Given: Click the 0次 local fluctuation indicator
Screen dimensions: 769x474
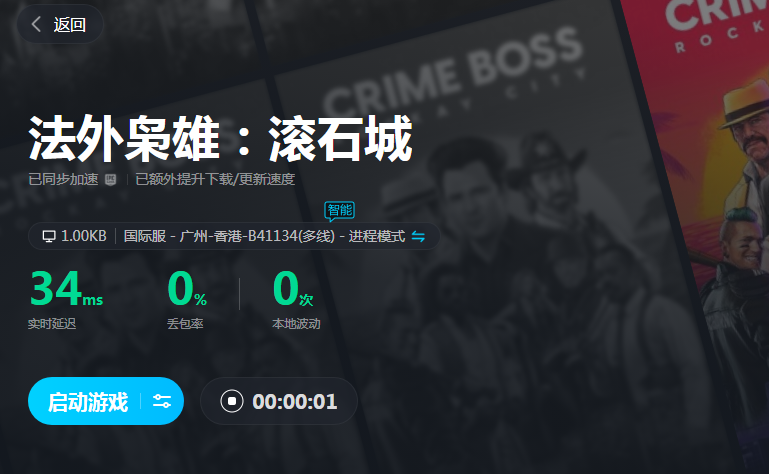Looking at the screenshot, I should point(293,288).
